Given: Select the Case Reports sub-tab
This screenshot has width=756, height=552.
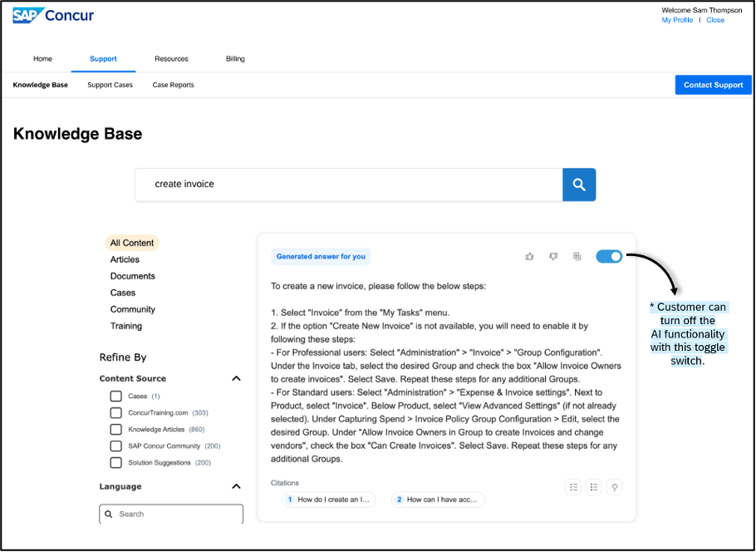Looking at the screenshot, I should (x=173, y=85).
